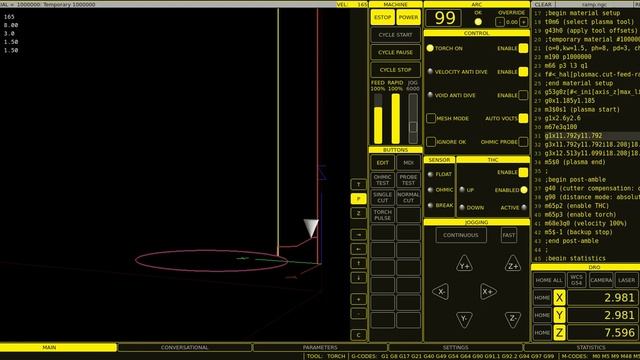Viewport: 640px width, 360px height.
Task: Switch preview to Z view
Action: point(358,213)
